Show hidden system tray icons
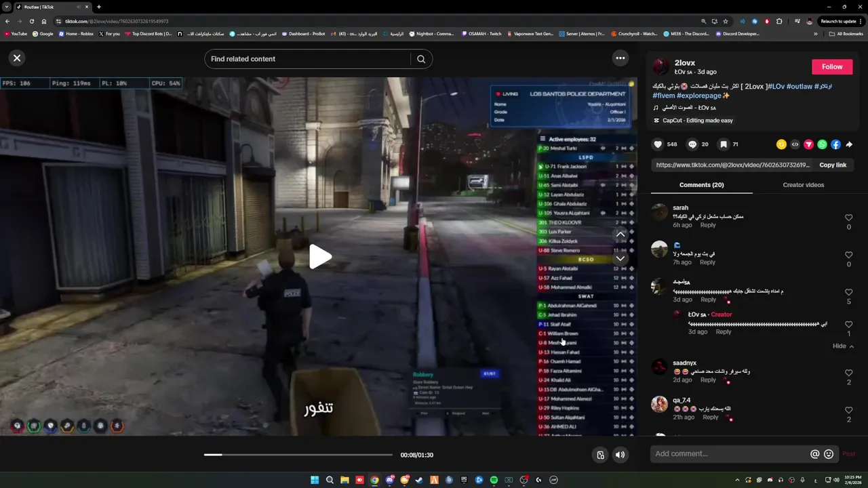 pos(737,480)
